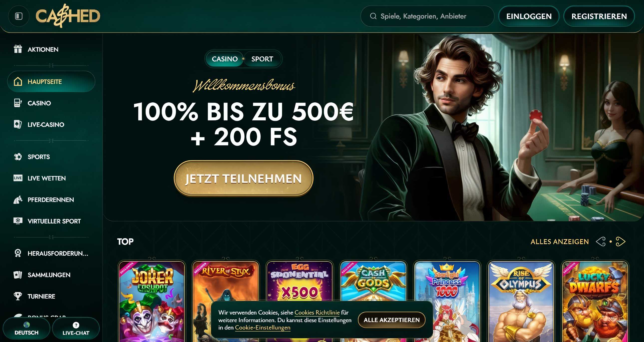Open the Deutsch language selector

click(26, 329)
